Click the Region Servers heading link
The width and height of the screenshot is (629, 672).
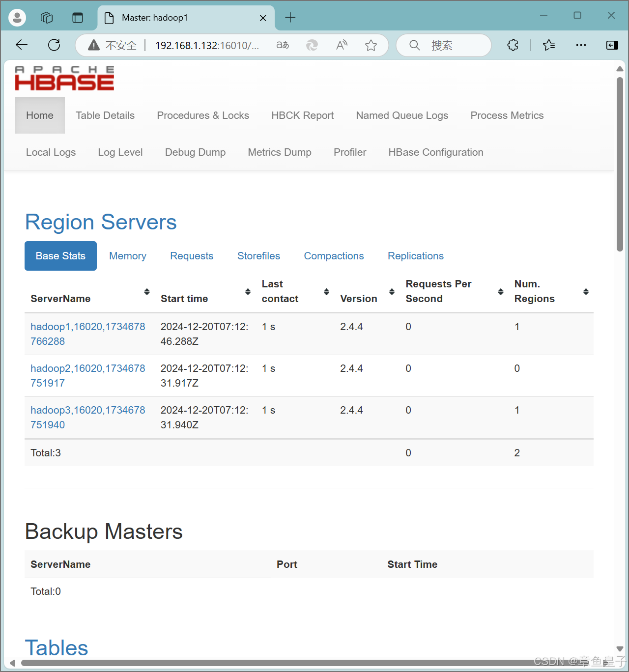point(101,222)
